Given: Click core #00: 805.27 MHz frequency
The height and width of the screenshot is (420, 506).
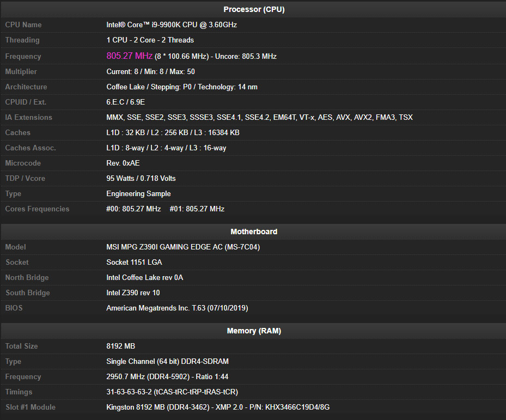Looking at the screenshot, I should [133, 209].
